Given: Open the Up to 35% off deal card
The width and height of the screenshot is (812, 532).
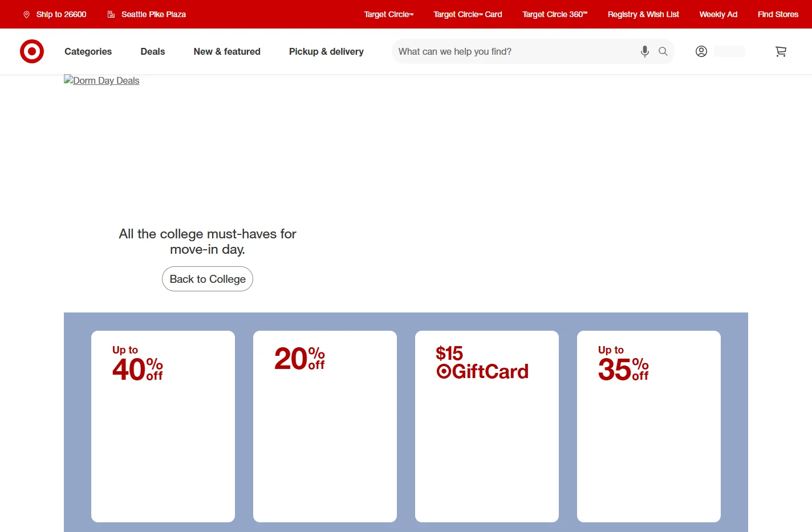Looking at the screenshot, I should coord(649,427).
